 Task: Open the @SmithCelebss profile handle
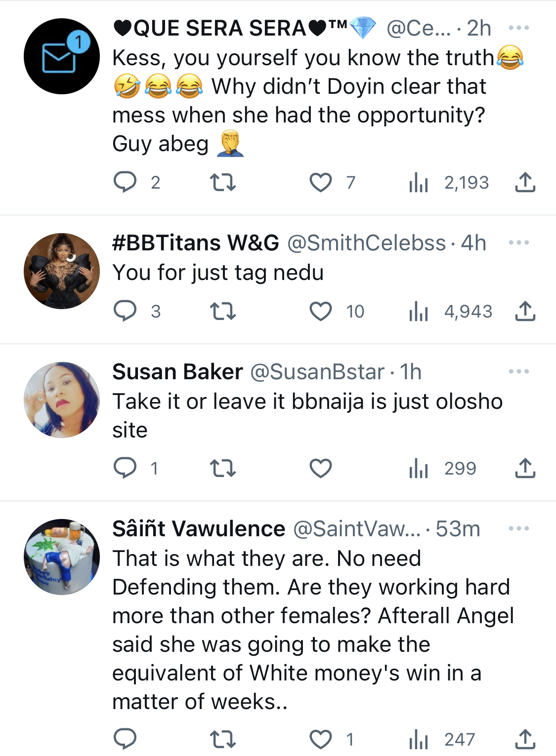pyautogui.click(x=366, y=243)
